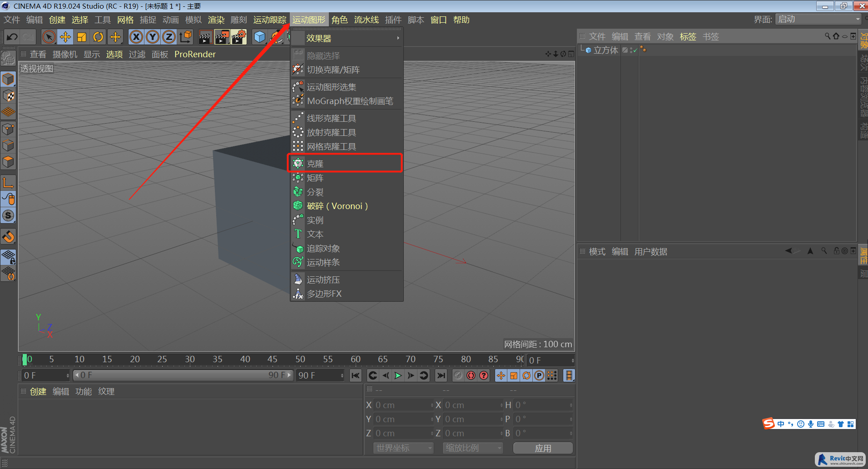
Task: Choose 追踪对象 menu entry
Action: pos(346,248)
